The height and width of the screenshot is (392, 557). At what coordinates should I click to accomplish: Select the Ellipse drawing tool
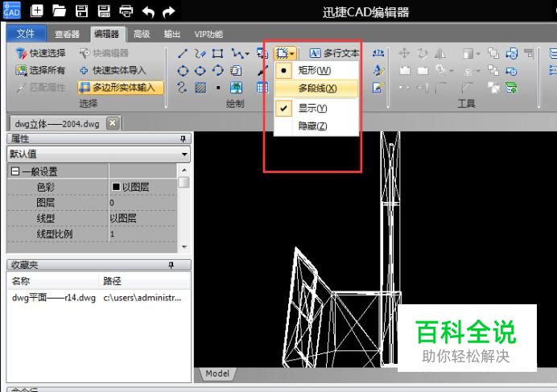click(200, 71)
